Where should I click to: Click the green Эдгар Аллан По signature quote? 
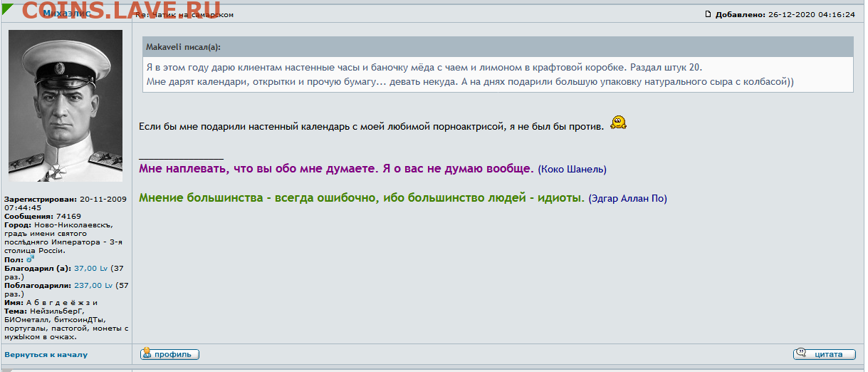(361, 198)
